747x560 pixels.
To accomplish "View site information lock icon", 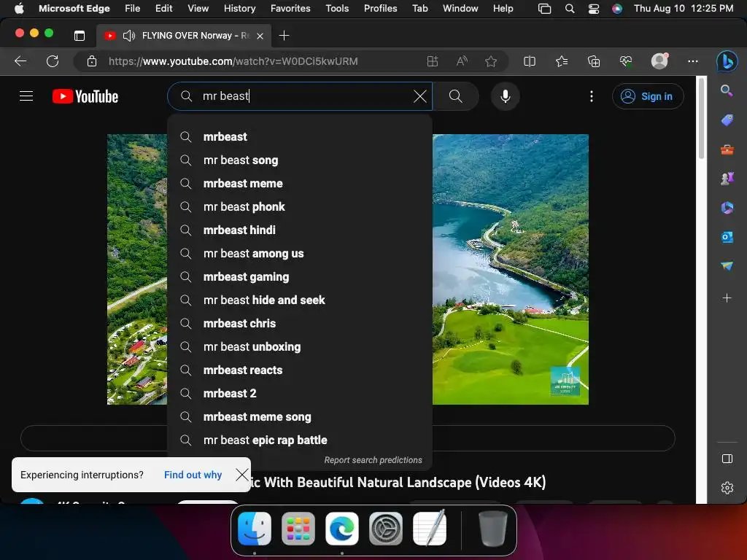I will 92,61.
